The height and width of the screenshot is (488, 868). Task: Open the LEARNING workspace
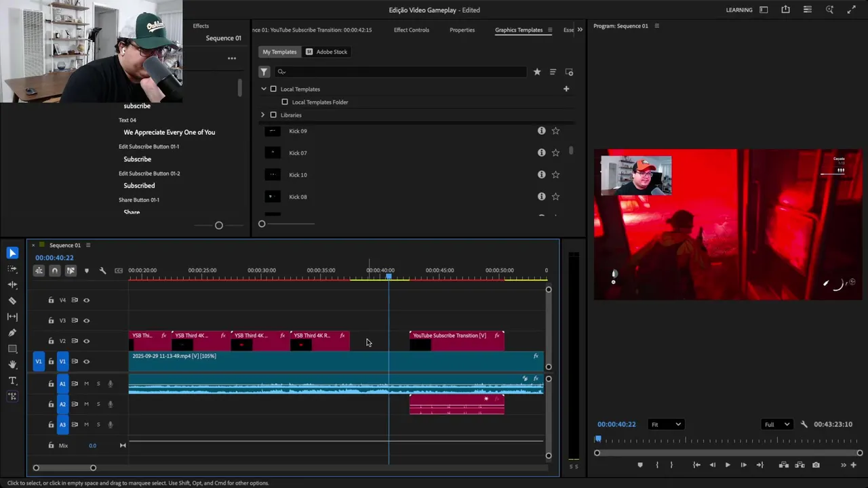[739, 9]
